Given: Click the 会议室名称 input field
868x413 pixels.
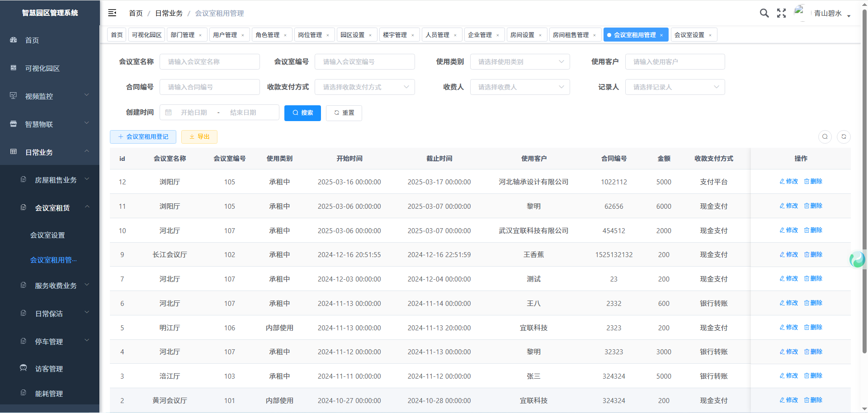Looking at the screenshot, I should click(x=210, y=62).
